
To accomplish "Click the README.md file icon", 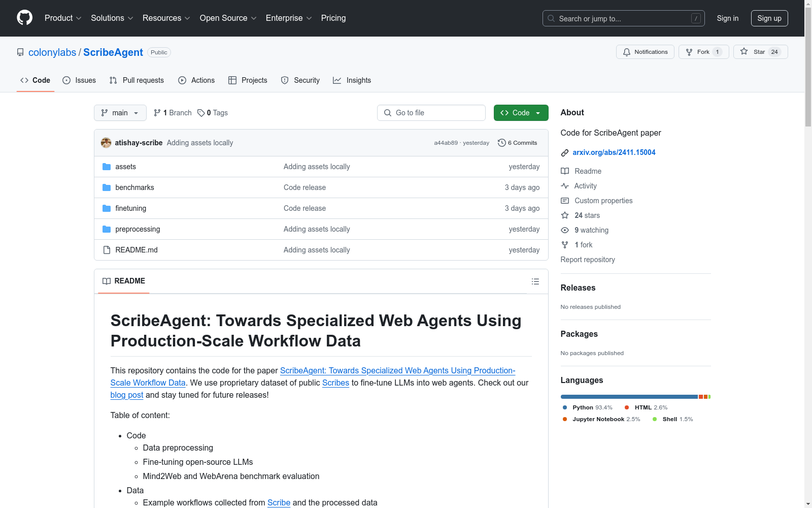I will (107, 250).
